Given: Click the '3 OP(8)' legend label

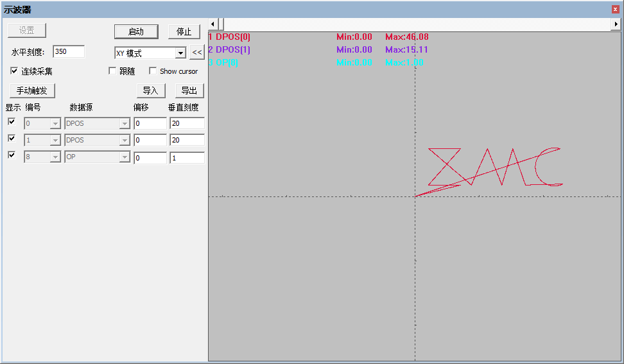Looking at the screenshot, I should [223, 62].
